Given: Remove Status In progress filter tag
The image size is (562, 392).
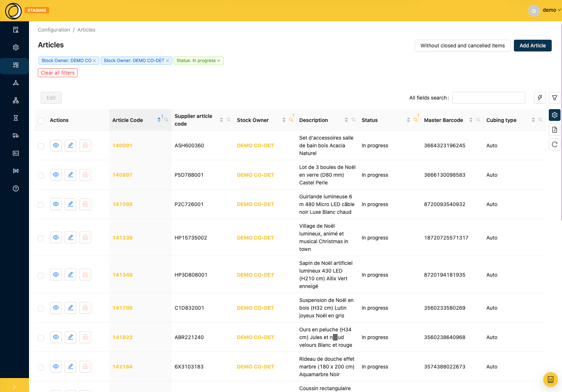Looking at the screenshot, I should [x=219, y=61].
